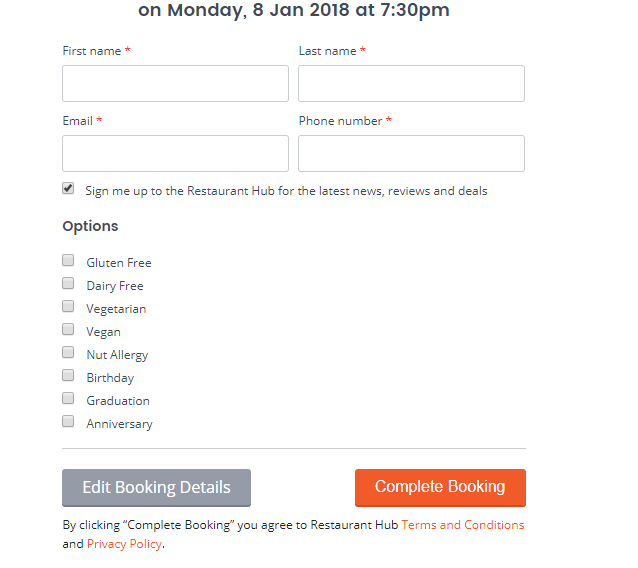Screen dimensions: 638x568
Task: Click the Gluten Free label text
Action: pos(119,263)
